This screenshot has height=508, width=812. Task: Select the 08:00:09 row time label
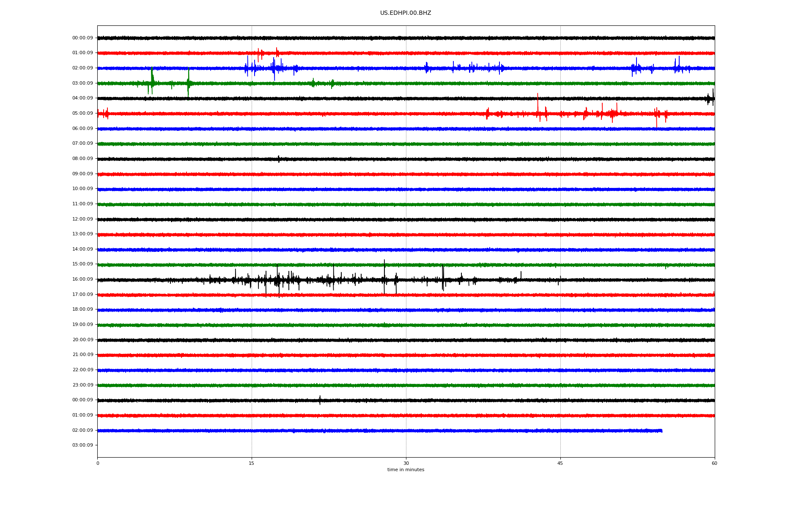tap(82, 159)
